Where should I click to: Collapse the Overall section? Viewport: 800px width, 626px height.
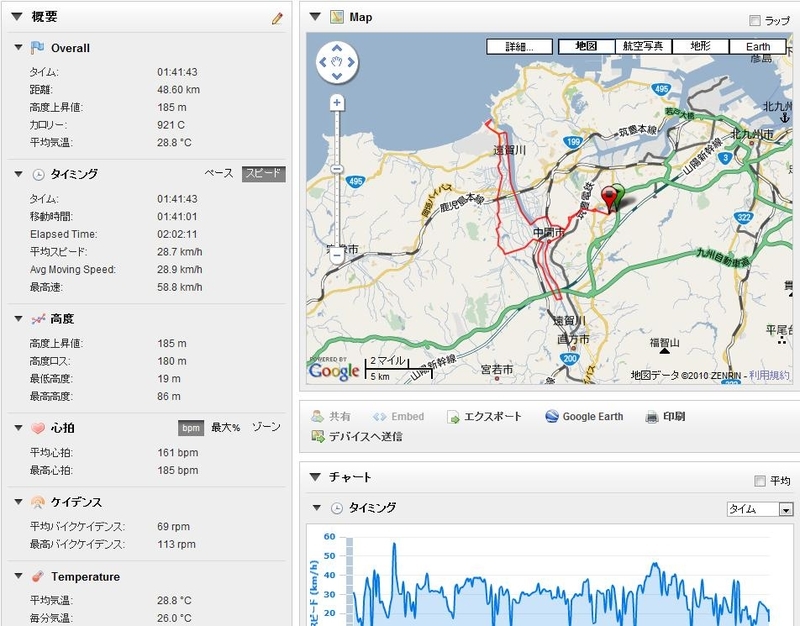tap(18, 47)
